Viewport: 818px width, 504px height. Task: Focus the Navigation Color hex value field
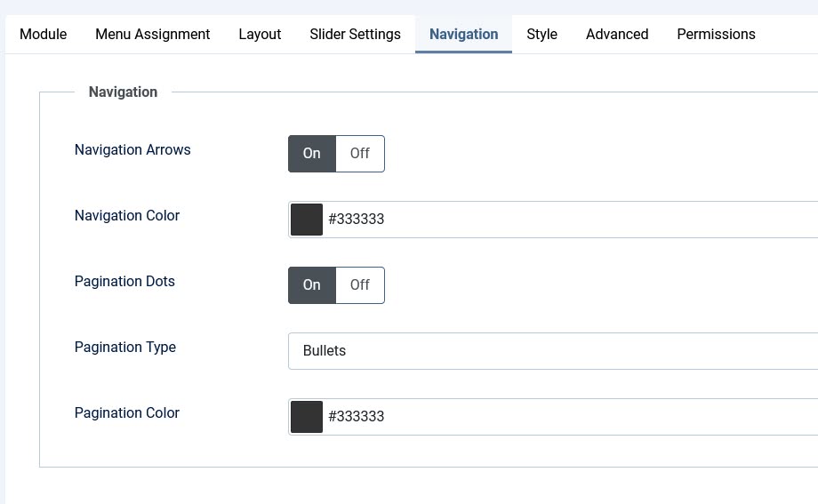[x=569, y=220]
